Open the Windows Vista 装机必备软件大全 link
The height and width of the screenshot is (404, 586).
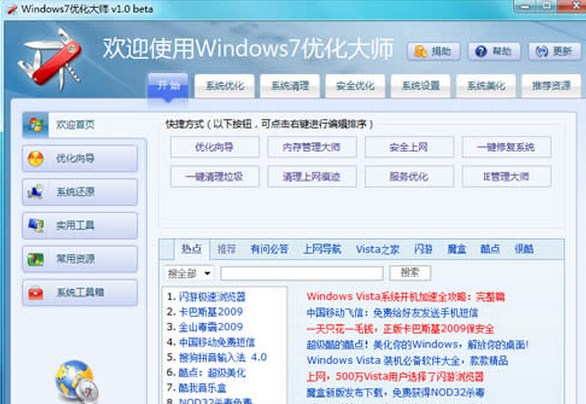(x=407, y=361)
